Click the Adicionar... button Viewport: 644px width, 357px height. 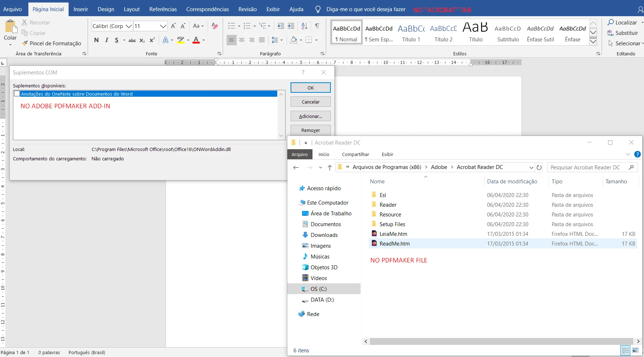tap(311, 116)
